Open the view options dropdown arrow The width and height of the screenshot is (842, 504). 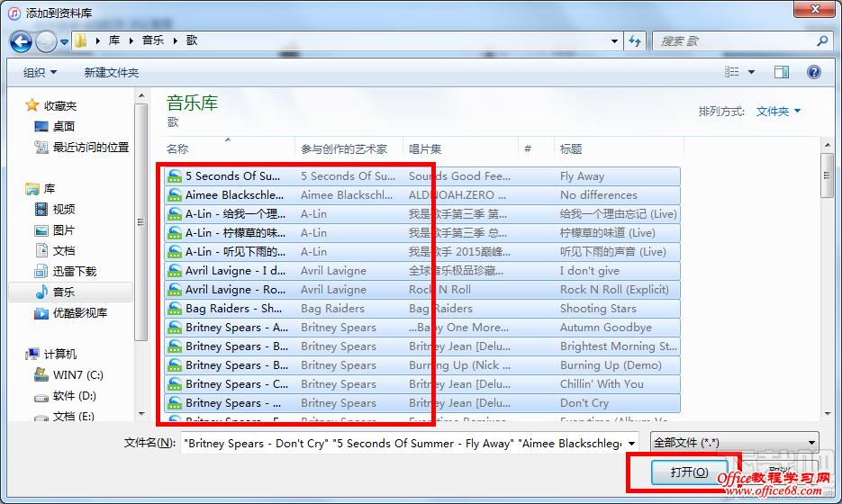(751, 72)
